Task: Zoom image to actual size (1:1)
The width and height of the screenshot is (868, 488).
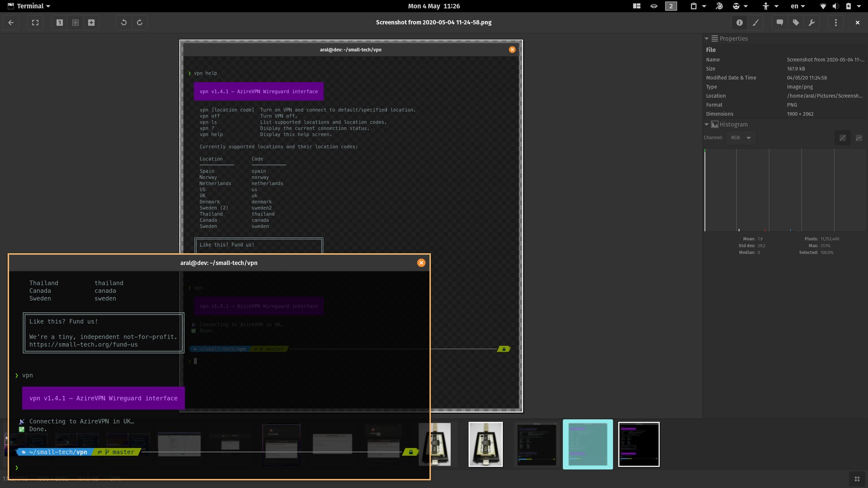Action: pos(59,22)
